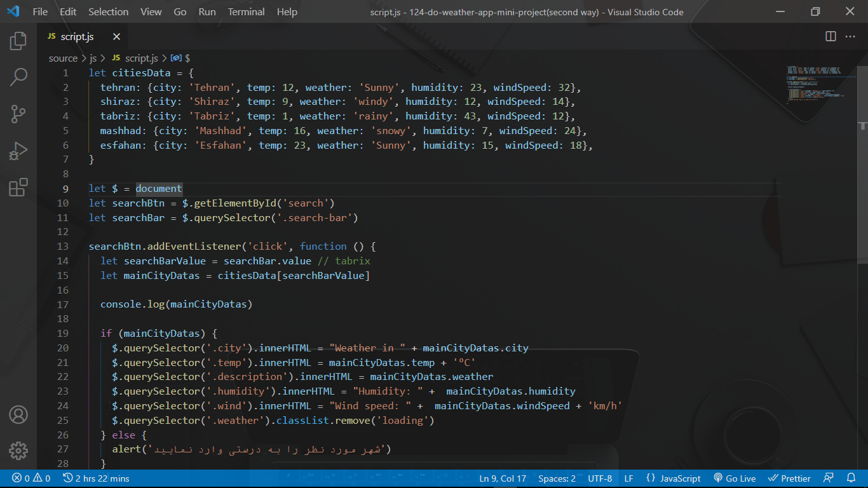Click the else keyword on line 26
This screenshot has width=868, height=488.
click(x=124, y=435)
